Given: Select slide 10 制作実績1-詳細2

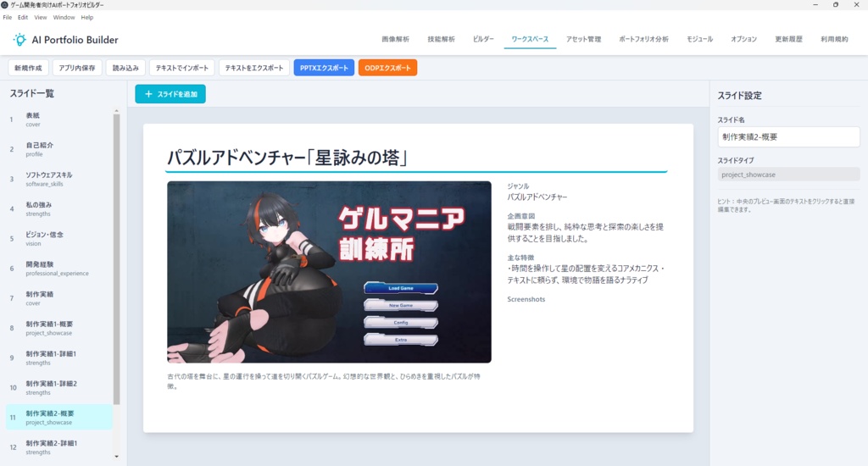Looking at the screenshot, I should (x=59, y=389).
